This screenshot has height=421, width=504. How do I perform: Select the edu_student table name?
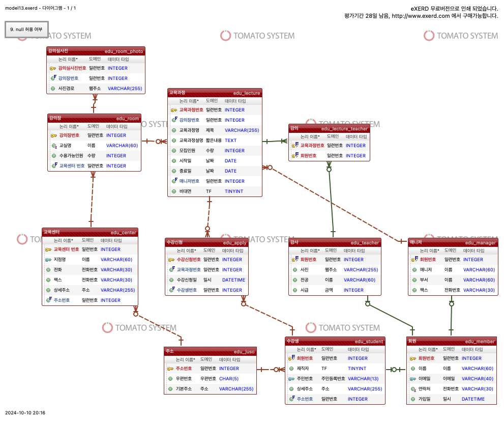(369, 342)
